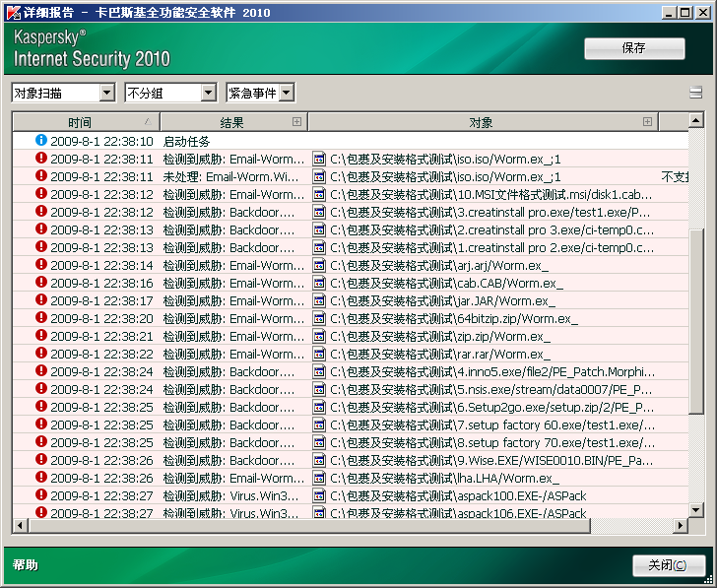This screenshot has width=717, height=588.
Task: Click vertical scrollbar up arrow
Action: 696,121
